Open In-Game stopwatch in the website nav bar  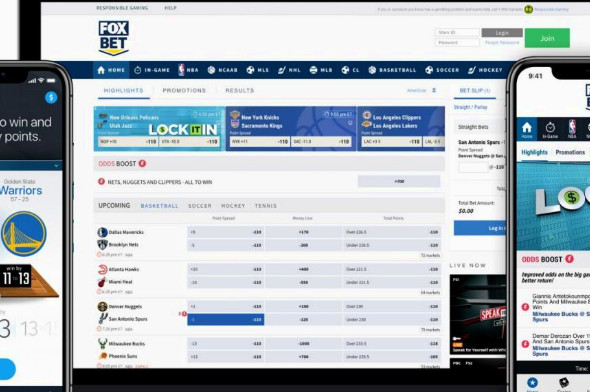pos(152,70)
